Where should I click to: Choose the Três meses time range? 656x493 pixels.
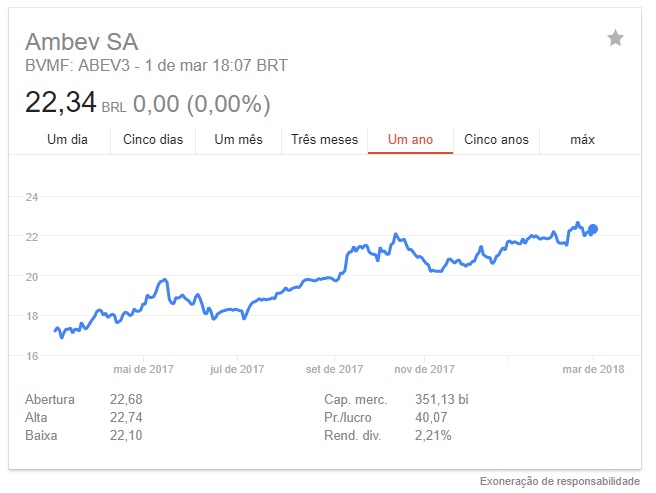325,140
